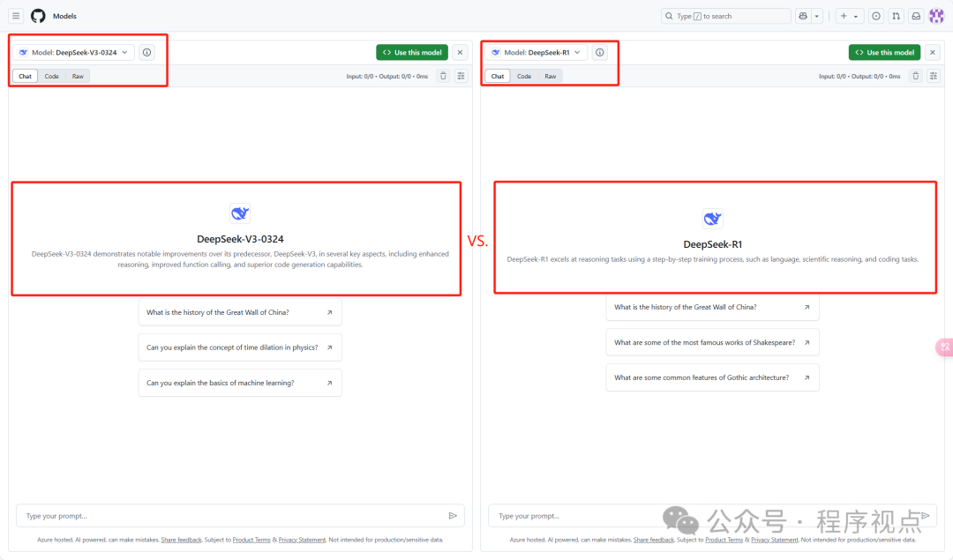Image resolution: width=953 pixels, height=560 pixels.
Task: Open Share feedback link in right panel
Action: [x=653, y=540]
